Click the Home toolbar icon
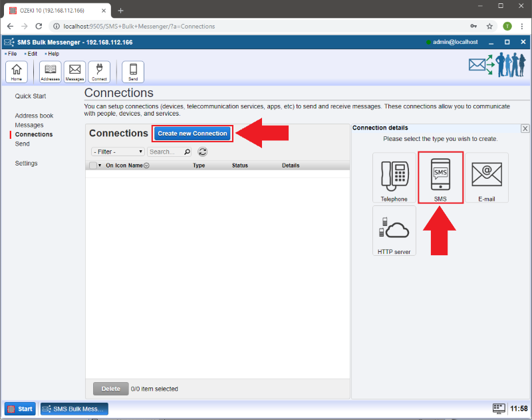This screenshot has width=532, height=420. coord(17,71)
